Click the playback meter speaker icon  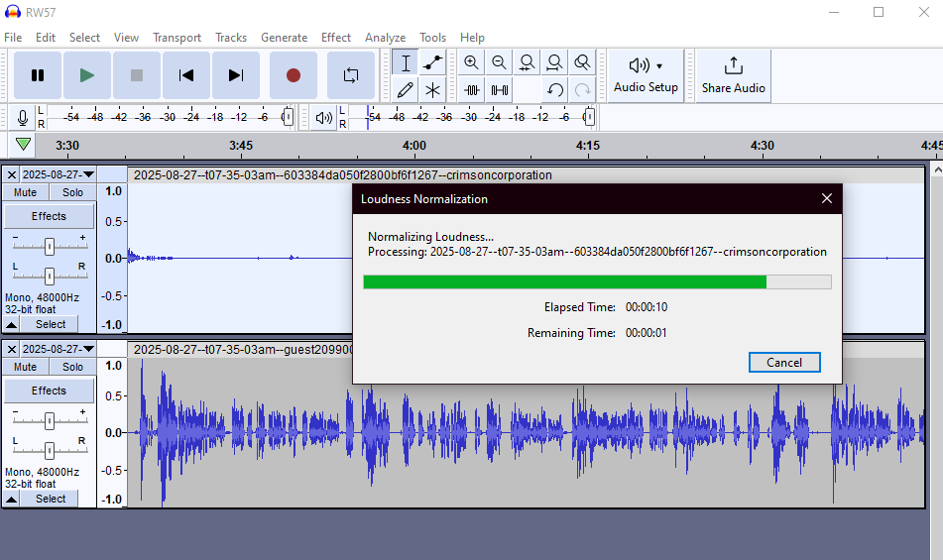pyautogui.click(x=323, y=117)
